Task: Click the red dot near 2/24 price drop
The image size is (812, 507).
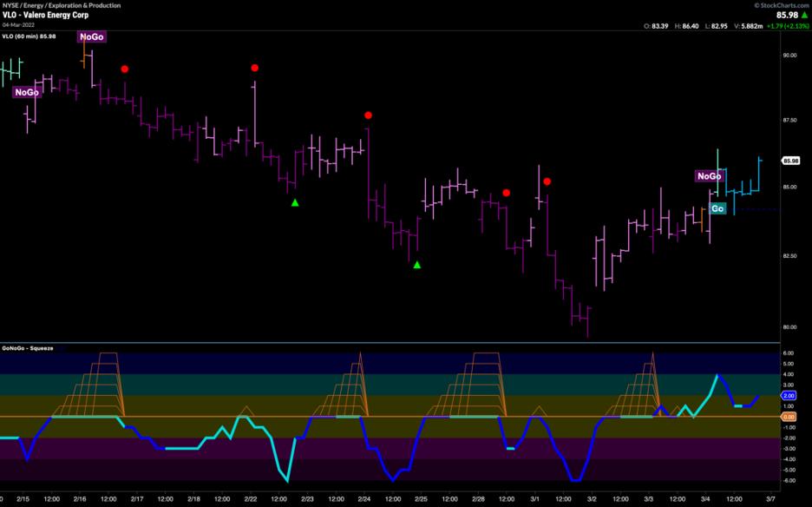Action: pos(368,115)
